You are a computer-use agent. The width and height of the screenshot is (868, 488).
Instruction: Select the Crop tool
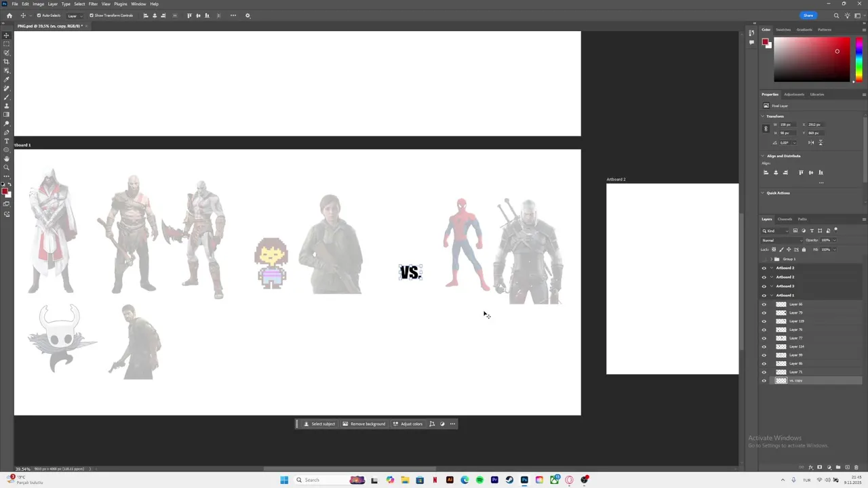pos(7,62)
